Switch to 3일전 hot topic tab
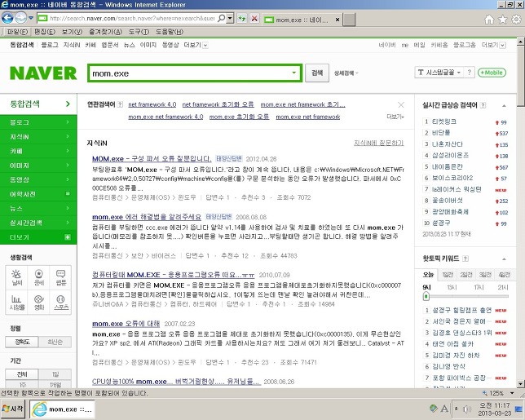Viewport: 525px width, 420px height. point(485,275)
